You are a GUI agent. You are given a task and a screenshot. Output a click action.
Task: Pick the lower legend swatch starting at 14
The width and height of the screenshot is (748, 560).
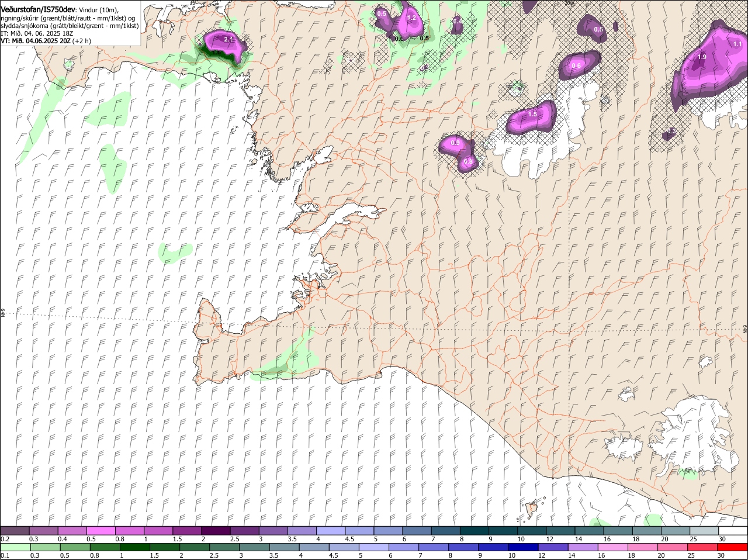[x=583, y=547]
